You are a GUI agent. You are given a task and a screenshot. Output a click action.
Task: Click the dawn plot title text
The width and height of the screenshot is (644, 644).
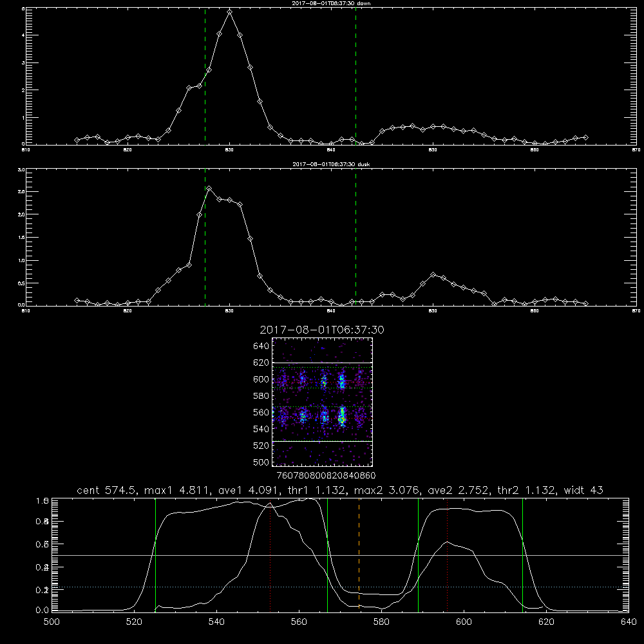(331, 3)
